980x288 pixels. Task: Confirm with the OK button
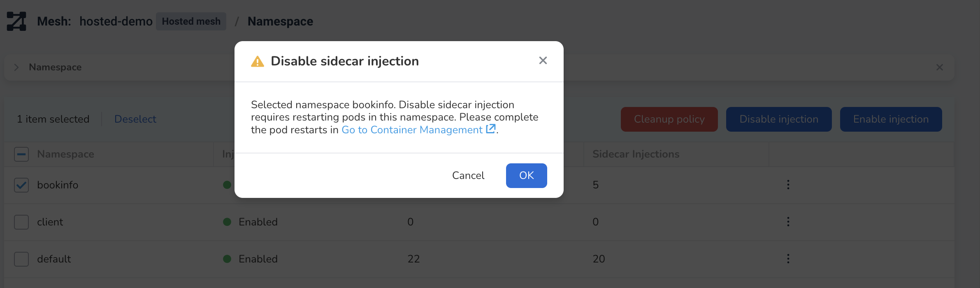526,176
